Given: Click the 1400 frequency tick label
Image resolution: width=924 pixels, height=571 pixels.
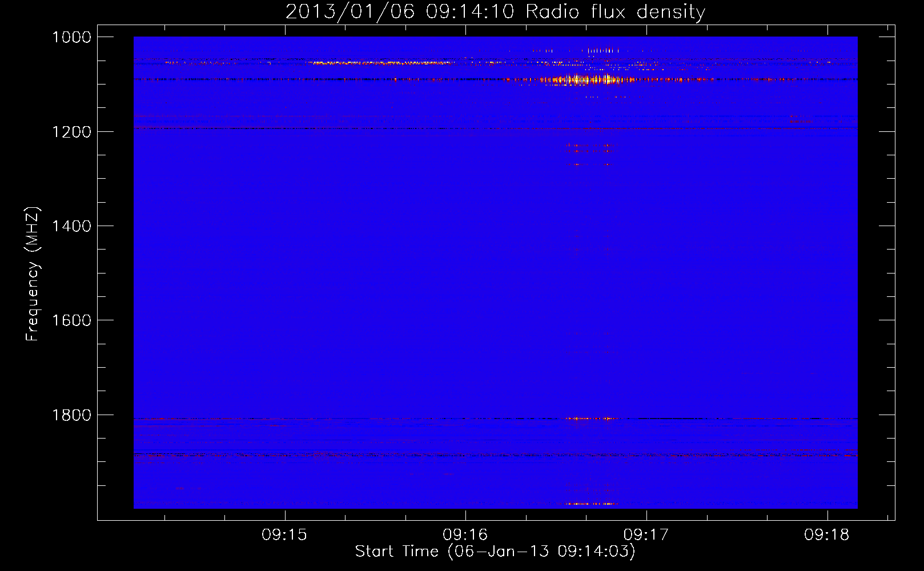Looking at the screenshot, I should (x=71, y=226).
